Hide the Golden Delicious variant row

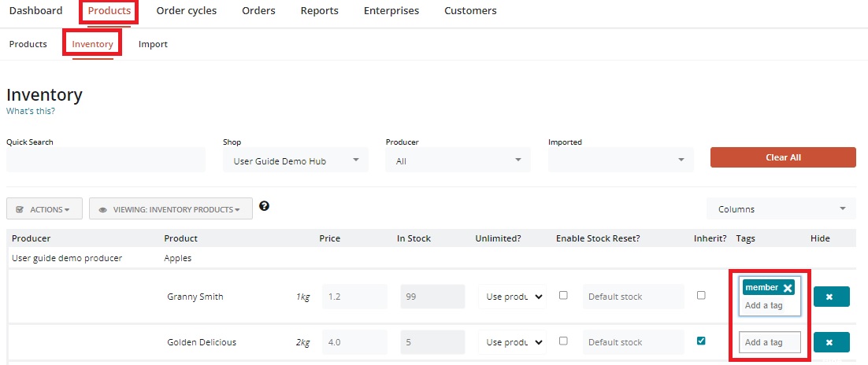pos(831,342)
